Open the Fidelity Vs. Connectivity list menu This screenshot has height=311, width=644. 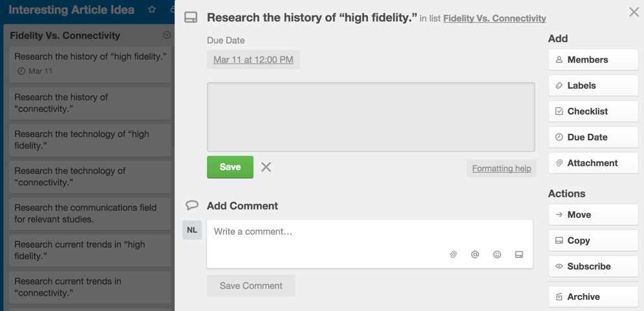167,36
